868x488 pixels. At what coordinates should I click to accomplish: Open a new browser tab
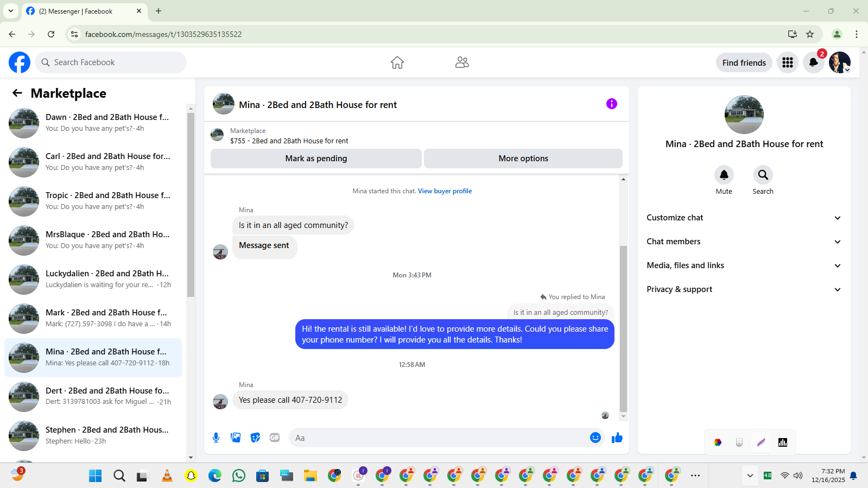[x=159, y=11]
